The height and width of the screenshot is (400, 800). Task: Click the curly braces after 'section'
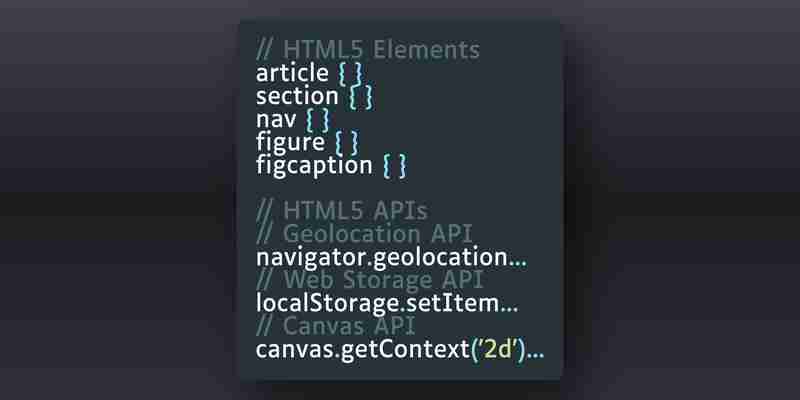point(361,97)
